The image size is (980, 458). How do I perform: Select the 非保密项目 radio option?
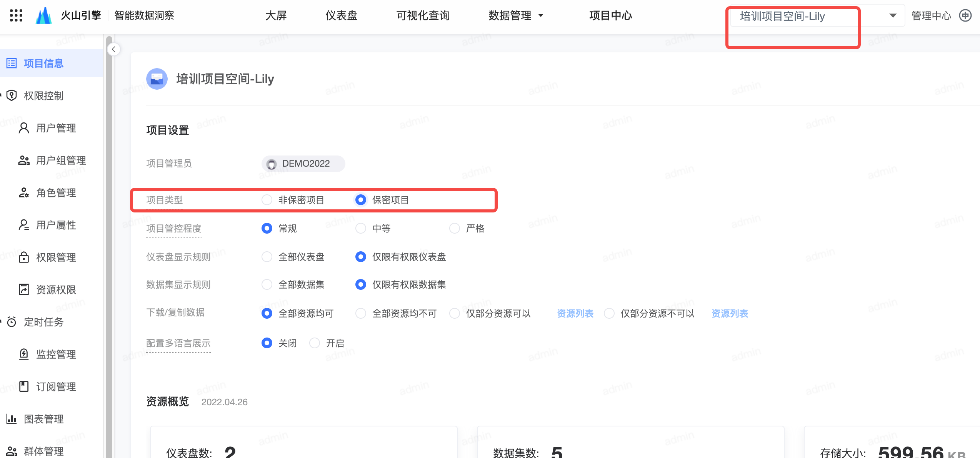267,200
